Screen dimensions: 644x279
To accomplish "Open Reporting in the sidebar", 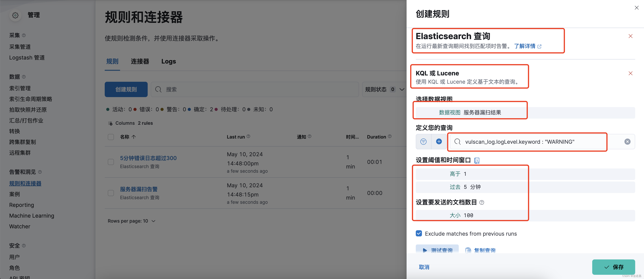I will [21, 205].
